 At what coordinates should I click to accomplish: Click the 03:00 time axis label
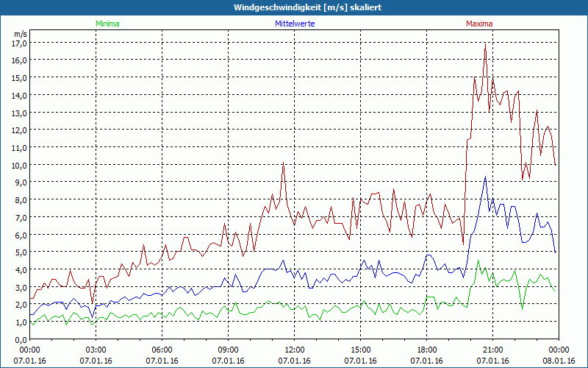tap(96, 350)
